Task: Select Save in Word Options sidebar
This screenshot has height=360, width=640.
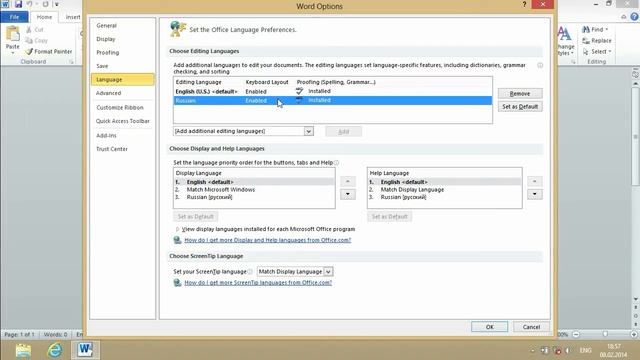Action: (x=122, y=66)
